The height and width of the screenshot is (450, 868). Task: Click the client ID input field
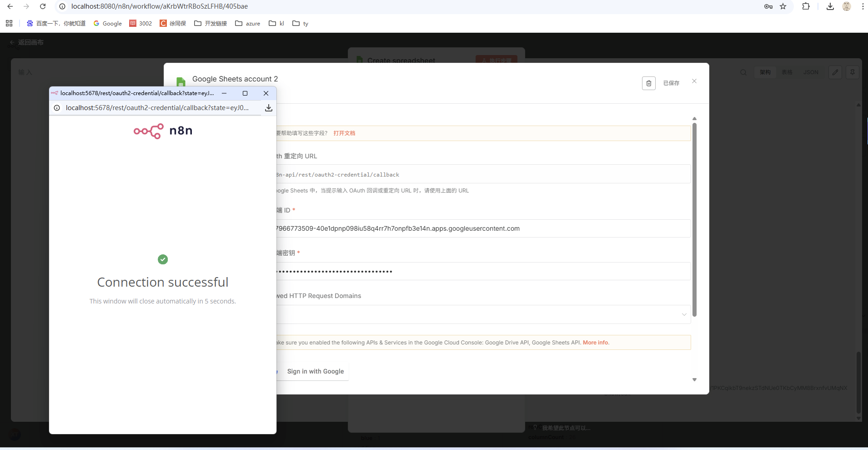click(x=484, y=228)
